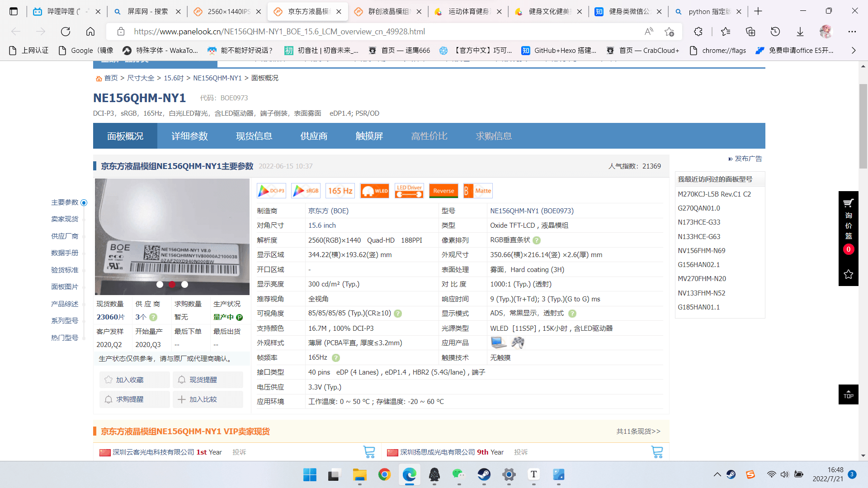Open 共11条现货 link
This screenshot has height=488, width=868.
click(638, 432)
